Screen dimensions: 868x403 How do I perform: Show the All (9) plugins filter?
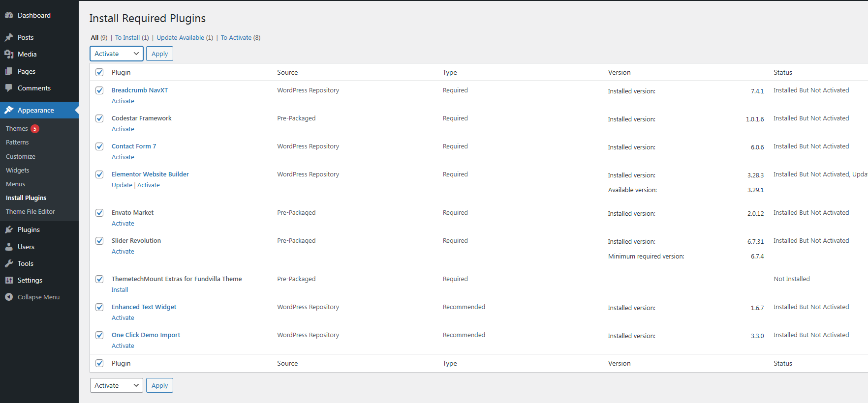(99, 37)
